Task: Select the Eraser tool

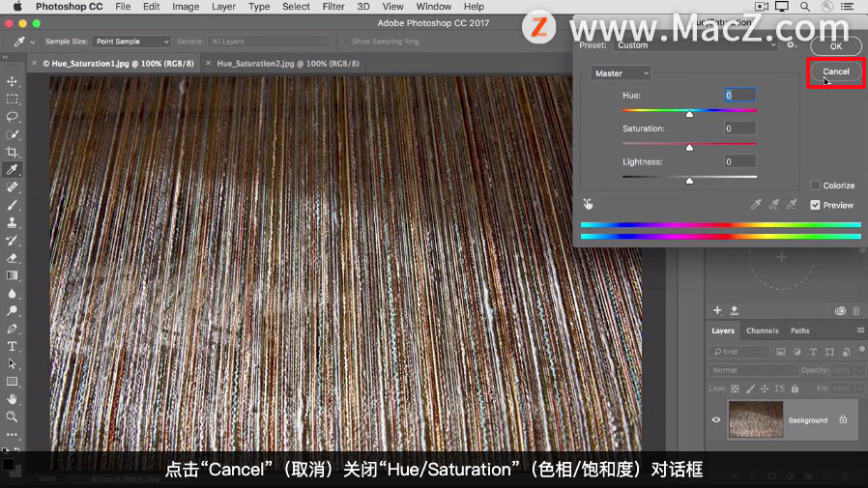Action: pyautogui.click(x=13, y=258)
